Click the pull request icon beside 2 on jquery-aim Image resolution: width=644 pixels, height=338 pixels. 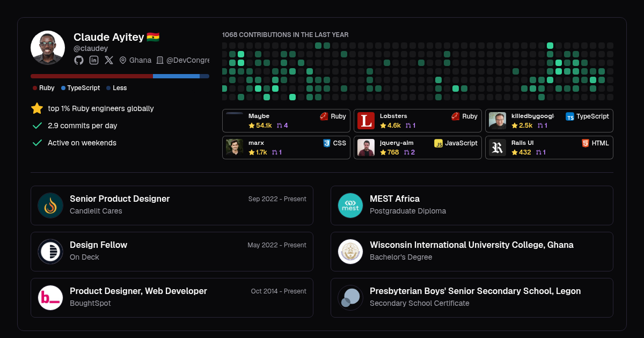(x=407, y=152)
